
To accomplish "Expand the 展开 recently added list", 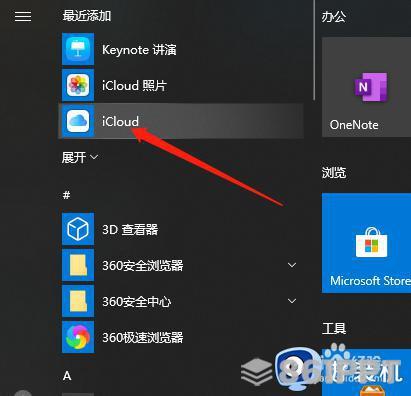I will [x=80, y=157].
